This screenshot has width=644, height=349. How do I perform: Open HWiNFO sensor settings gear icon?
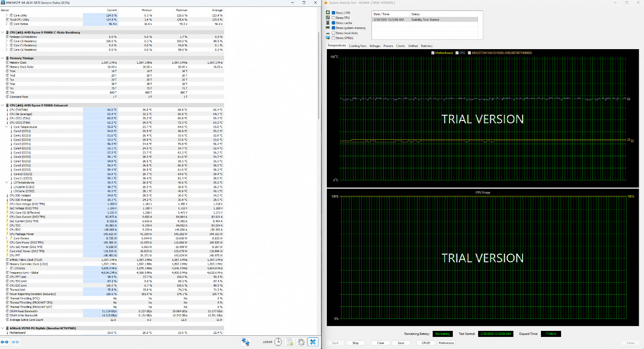tap(301, 342)
